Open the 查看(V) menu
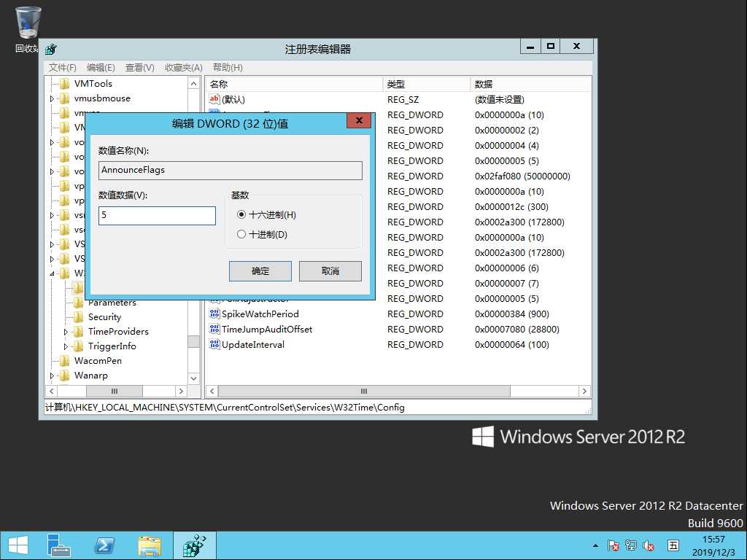Image resolution: width=747 pixels, height=560 pixels. (x=139, y=68)
